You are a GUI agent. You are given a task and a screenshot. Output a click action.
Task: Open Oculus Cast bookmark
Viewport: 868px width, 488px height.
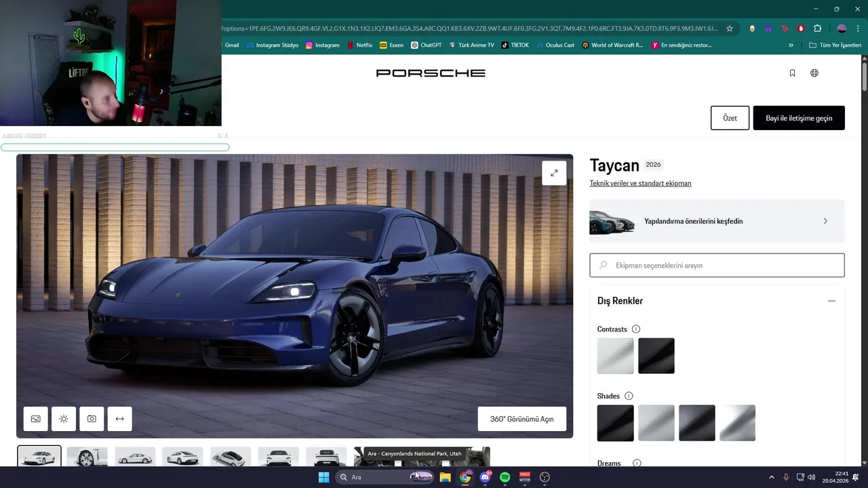coord(555,45)
